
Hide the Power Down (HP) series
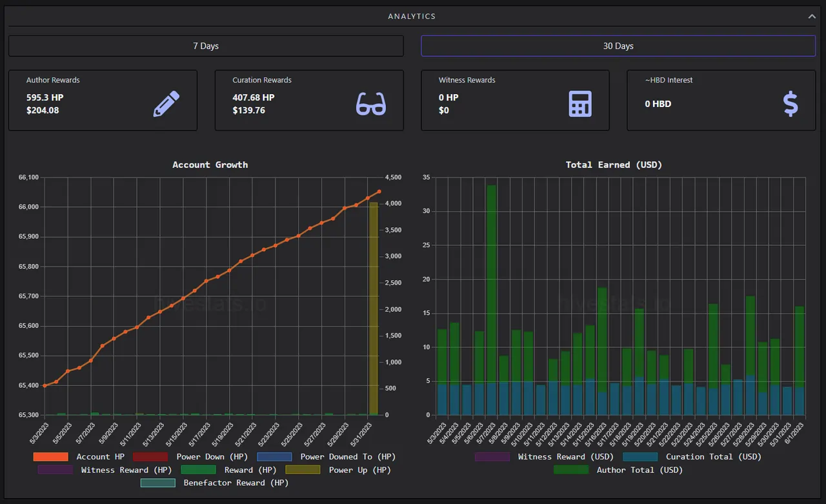click(190, 456)
